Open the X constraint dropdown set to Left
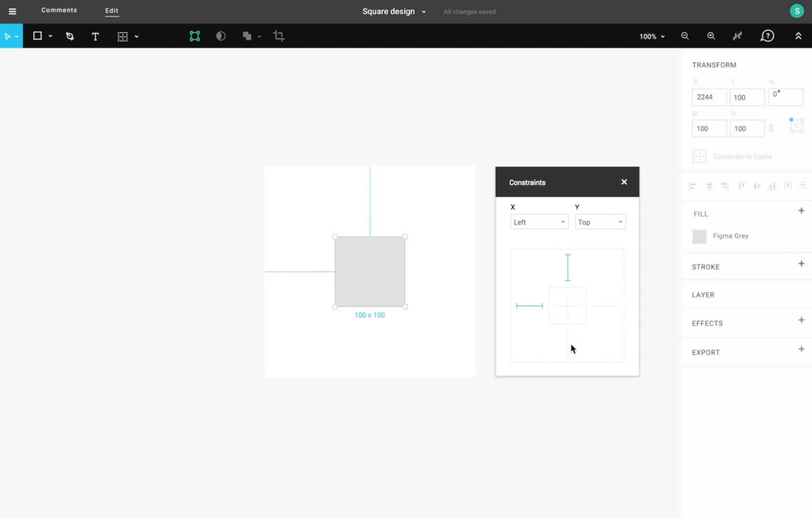Screen dimensions: 812x518 click(539, 222)
